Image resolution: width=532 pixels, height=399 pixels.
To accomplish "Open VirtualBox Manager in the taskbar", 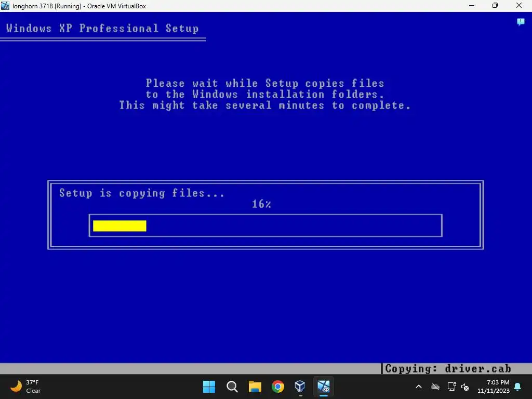I will [x=300, y=386].
